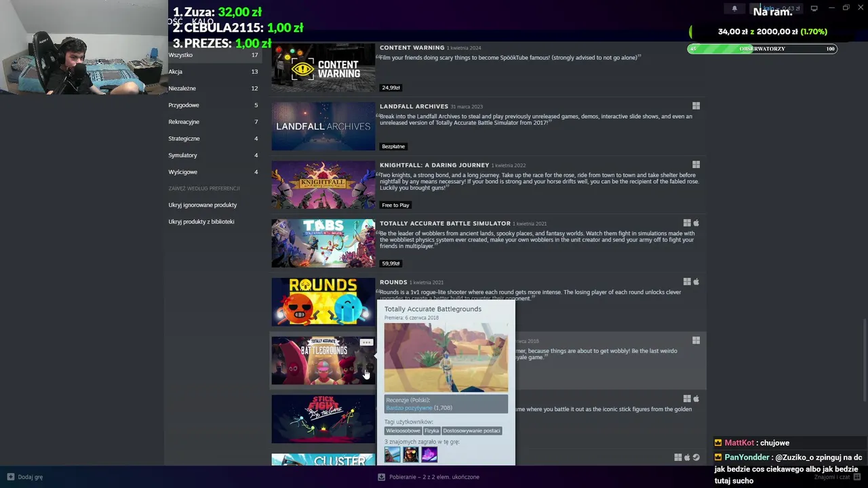868x488 pixels.
Task: Click Apple platform icon on Stick Fight row
Action: click(x=696, y=399)
